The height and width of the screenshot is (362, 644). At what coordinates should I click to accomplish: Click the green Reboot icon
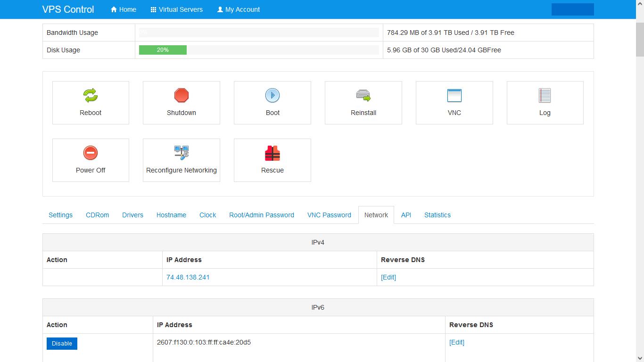click(91, 96)
